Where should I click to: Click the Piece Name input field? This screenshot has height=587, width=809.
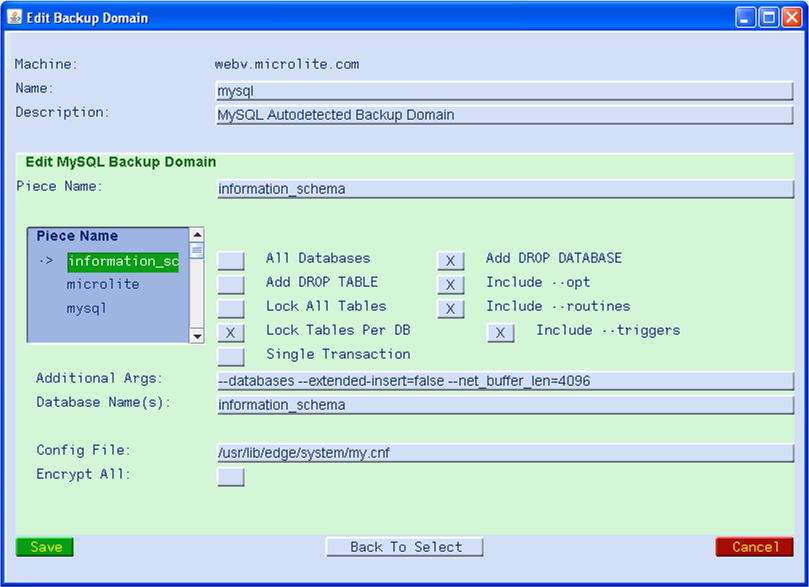(x=505, y=189)
